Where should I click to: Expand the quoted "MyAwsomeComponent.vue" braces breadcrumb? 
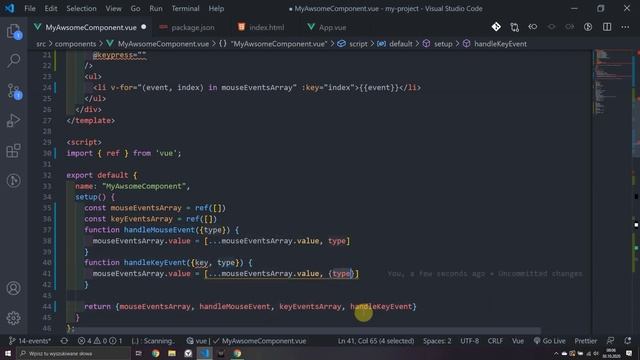pyautogui.click(x=273, y=44)
